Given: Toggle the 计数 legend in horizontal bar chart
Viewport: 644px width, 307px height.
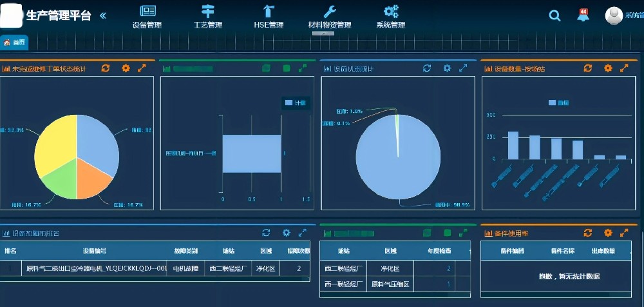Looking at the screenshot, I should click(296, 103).
